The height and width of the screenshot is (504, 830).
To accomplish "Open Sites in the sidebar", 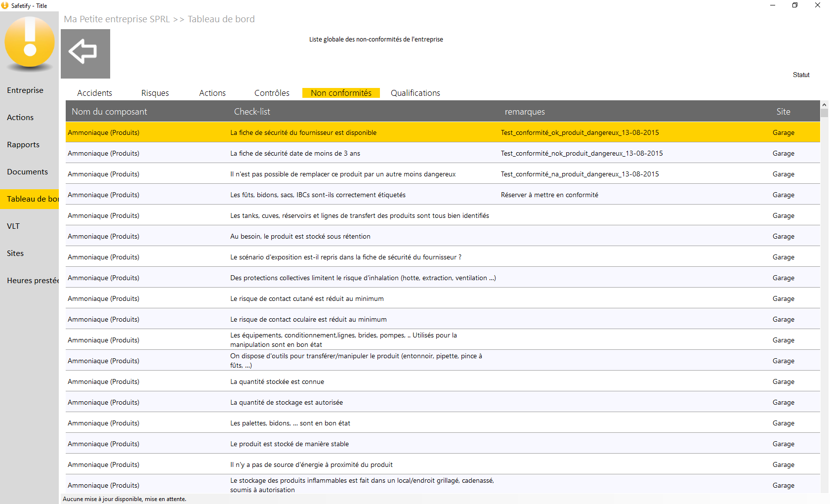I will (15, 253).
